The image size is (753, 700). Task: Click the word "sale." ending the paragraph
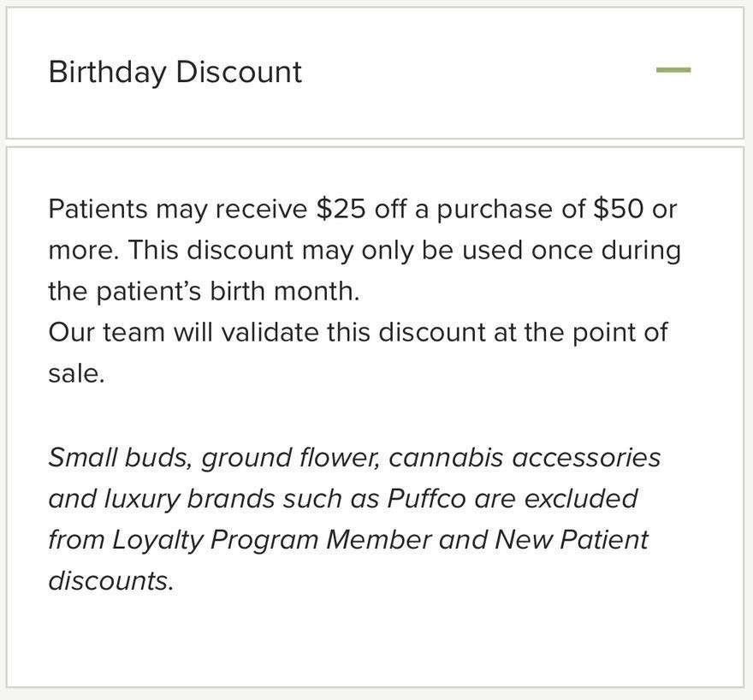point(76,373)
